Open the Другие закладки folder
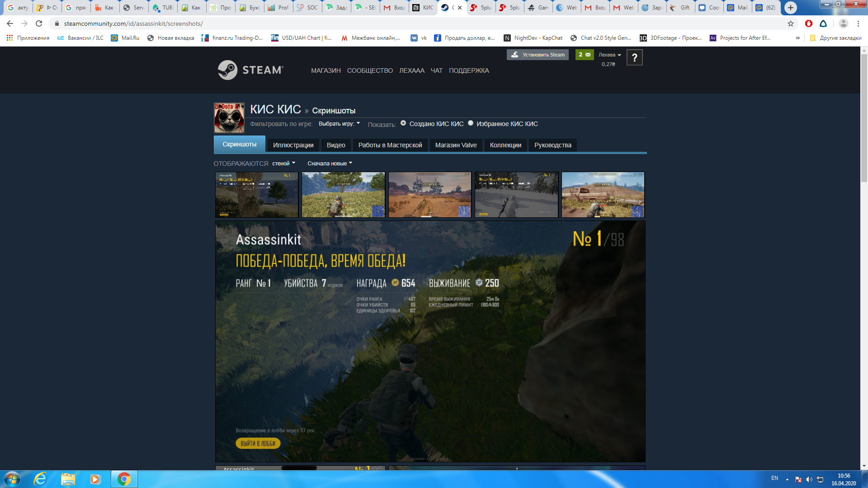This screenshot has width=868, height=488. point(835,38)
